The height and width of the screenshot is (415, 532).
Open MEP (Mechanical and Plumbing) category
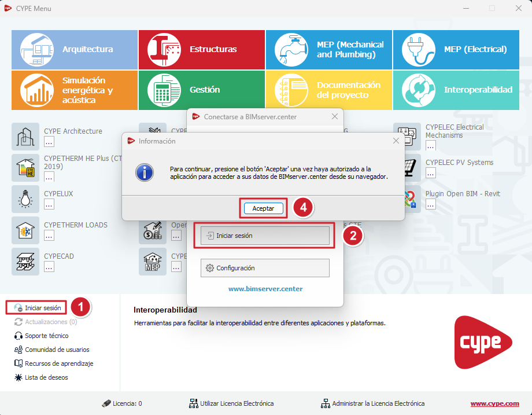pyautogui.click(x=329, y=49)
